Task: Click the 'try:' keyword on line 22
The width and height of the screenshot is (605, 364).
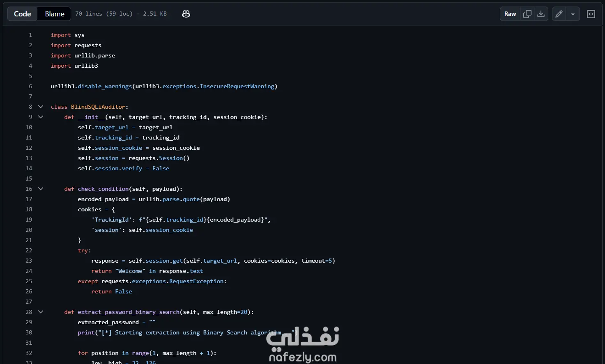Action: 85,250
